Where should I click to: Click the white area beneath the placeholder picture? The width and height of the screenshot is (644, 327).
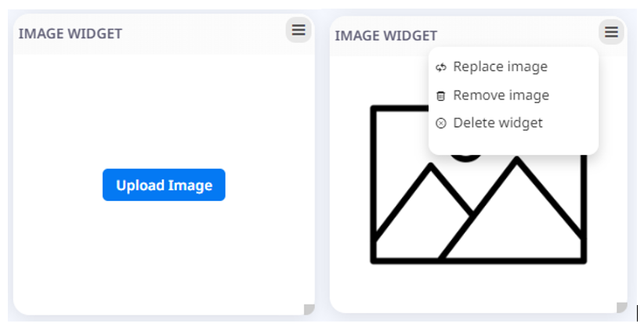pyautogui.click(x=479, y=287)
